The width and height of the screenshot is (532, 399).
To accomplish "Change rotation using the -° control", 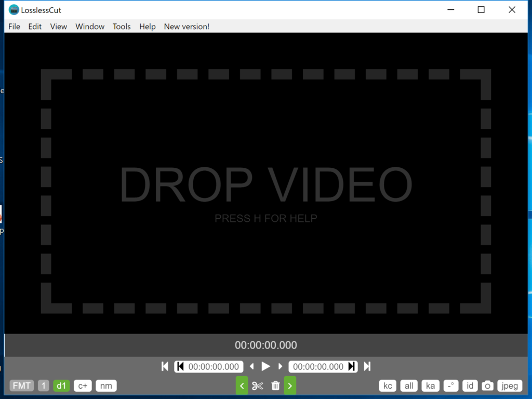I will pyautogui.click(x=450, y=386).
